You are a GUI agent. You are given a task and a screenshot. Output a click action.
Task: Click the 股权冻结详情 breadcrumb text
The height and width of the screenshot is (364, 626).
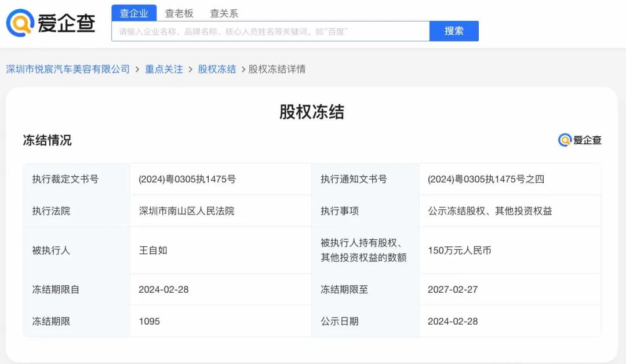click(276, 69)
